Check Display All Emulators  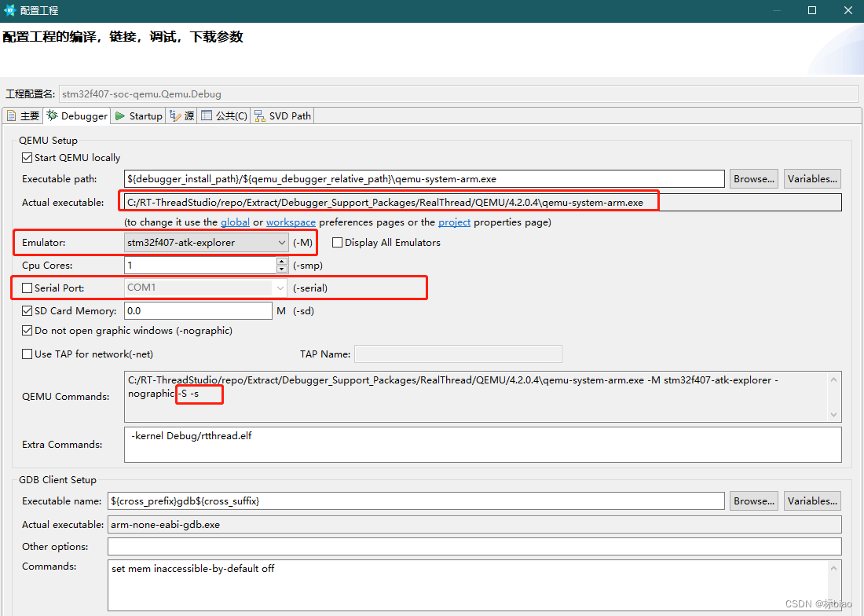coord(337,242)
